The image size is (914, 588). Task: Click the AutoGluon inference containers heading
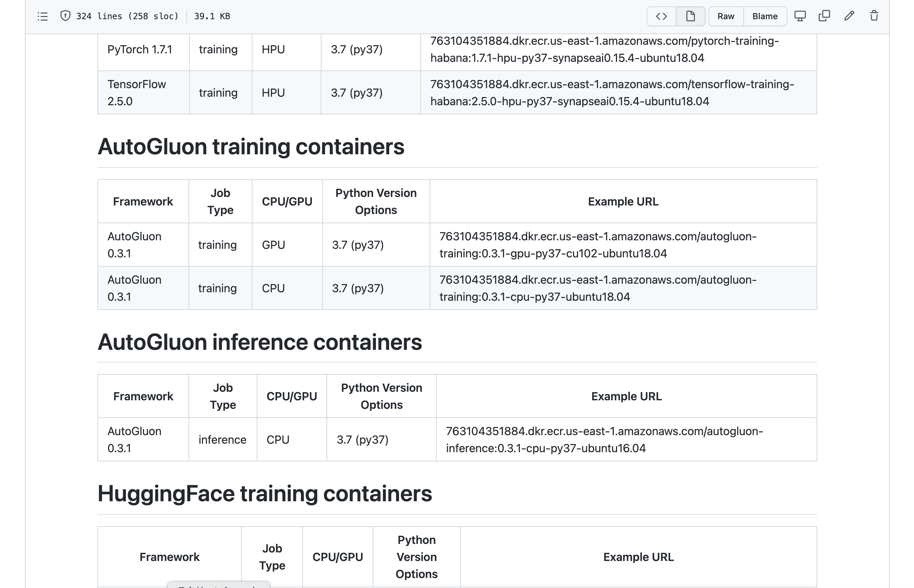click(x=260, y=342)
